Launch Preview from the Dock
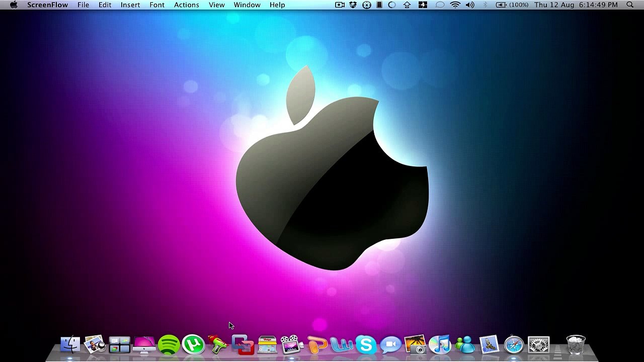 tap(95, 345)
